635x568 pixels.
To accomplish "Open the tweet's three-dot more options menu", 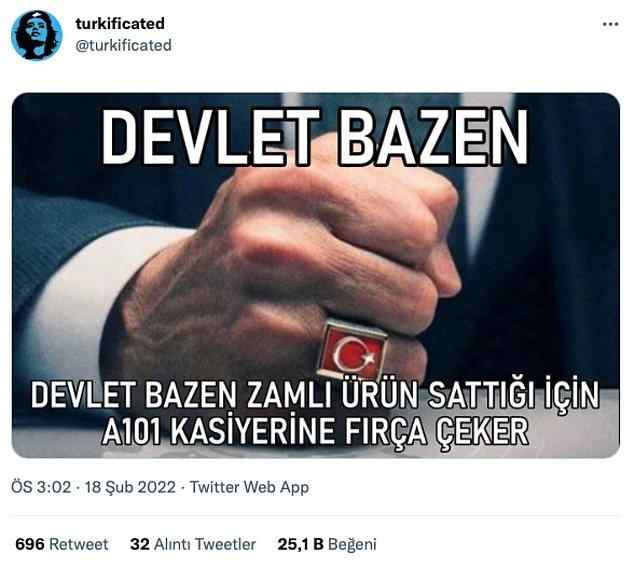I will click(610, 24).
